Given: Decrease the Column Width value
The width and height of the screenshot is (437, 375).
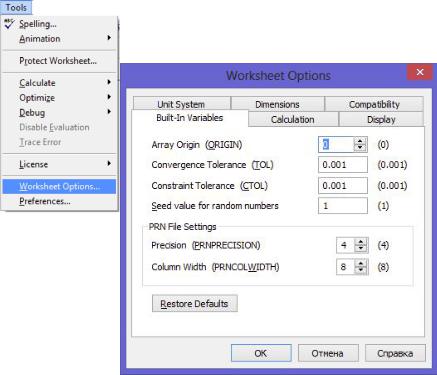Looking at the screenshot, I should pyautogui.click(x=361, y=270).
